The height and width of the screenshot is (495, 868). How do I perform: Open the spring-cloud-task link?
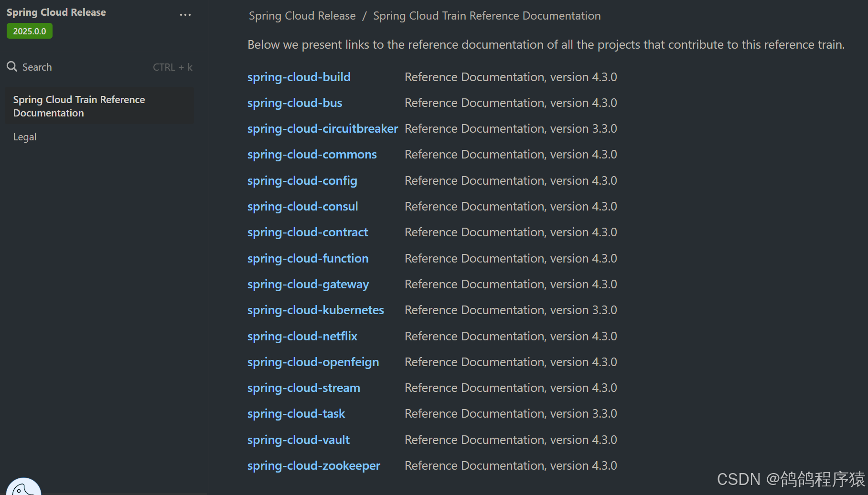click(x=296, y=413)
